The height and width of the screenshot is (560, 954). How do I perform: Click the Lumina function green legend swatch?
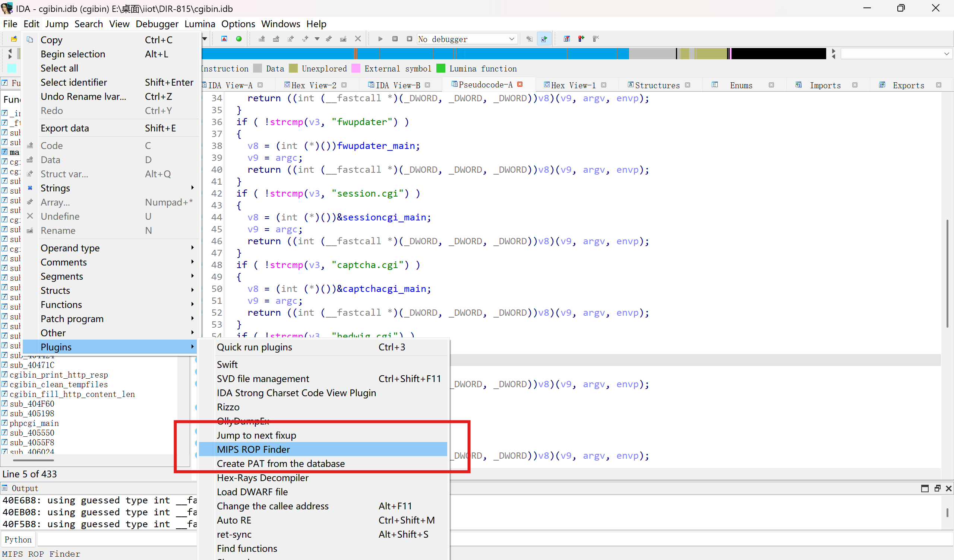pos(440,69)
